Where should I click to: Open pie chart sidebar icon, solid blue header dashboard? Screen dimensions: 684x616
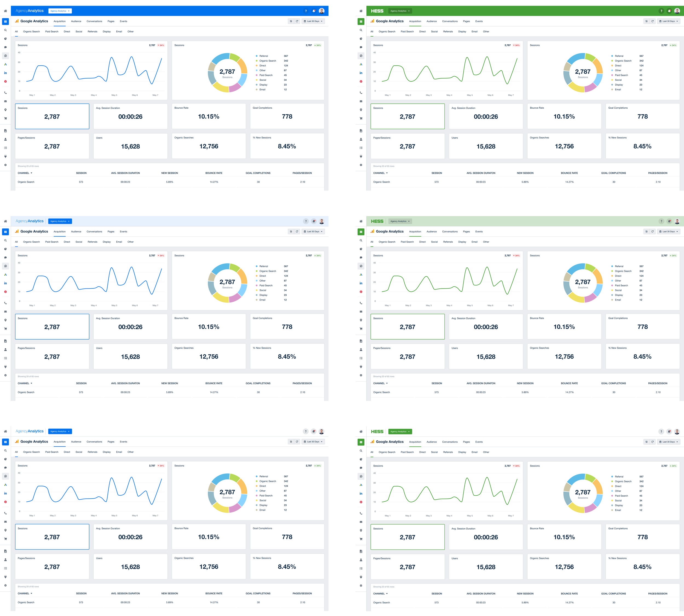coord(5,39)
